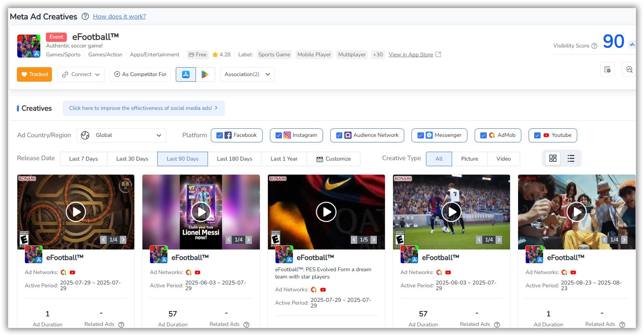
Task: Select the Video creative type
Action: (504, 159)
